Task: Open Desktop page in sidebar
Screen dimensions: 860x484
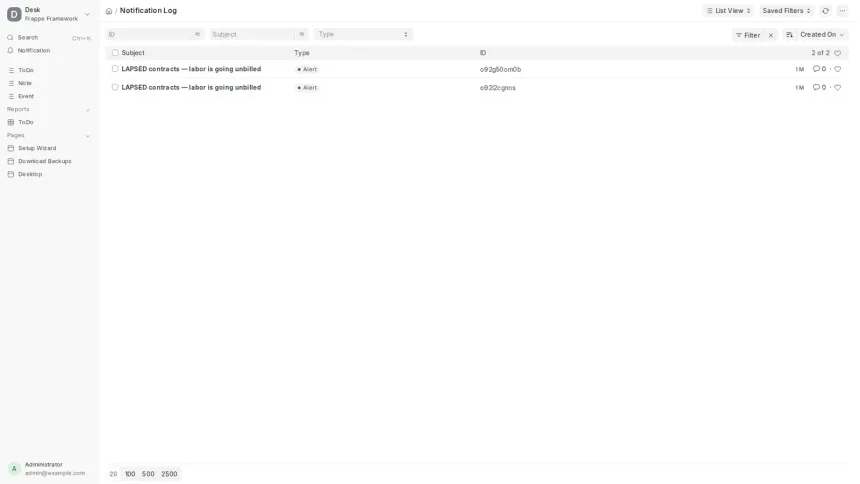Action: coord(49,175)
